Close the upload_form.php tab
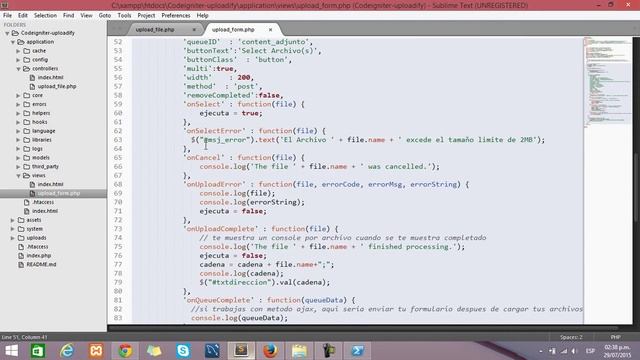 tap(270, 29)
